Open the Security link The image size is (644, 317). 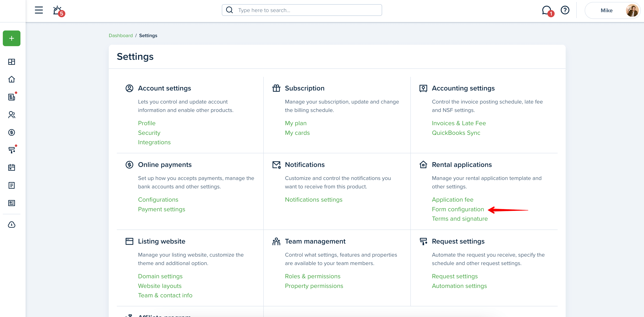pyautogui.click(x=149, y=133)
